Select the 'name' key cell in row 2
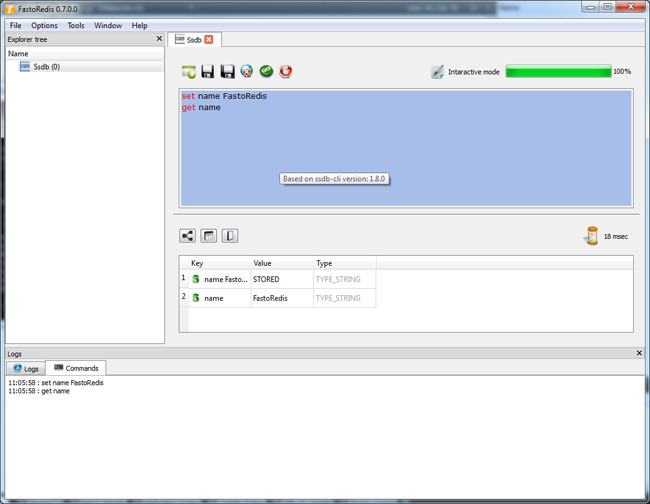This screenshot has height=504, width=650. point(220,298)
